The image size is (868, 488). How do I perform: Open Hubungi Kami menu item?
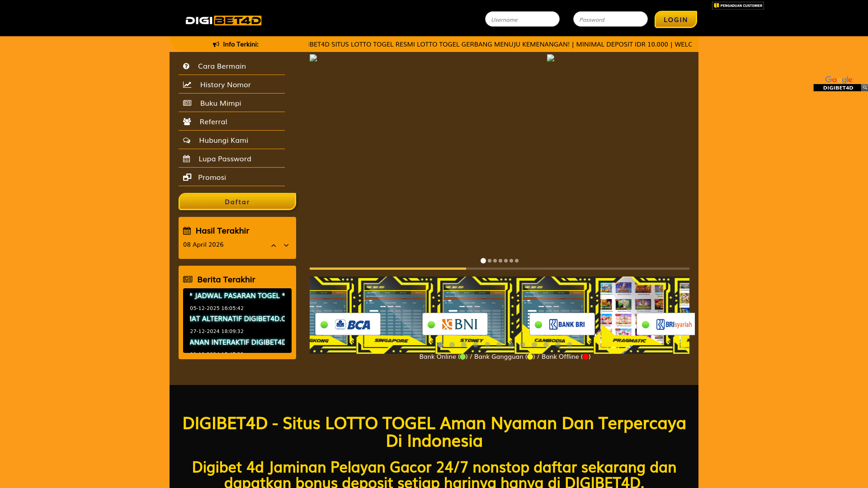(x=231, y=140)
